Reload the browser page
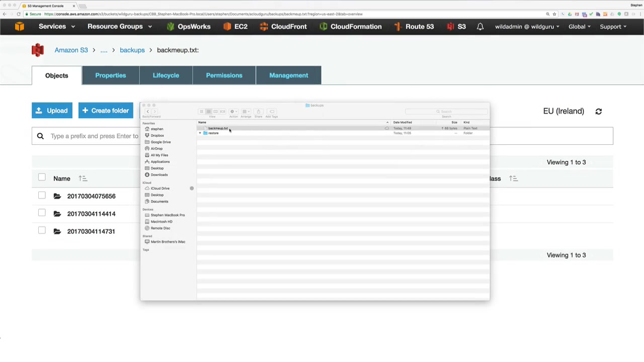The width and height of the screenshot is (644, 362). [19, 14]
